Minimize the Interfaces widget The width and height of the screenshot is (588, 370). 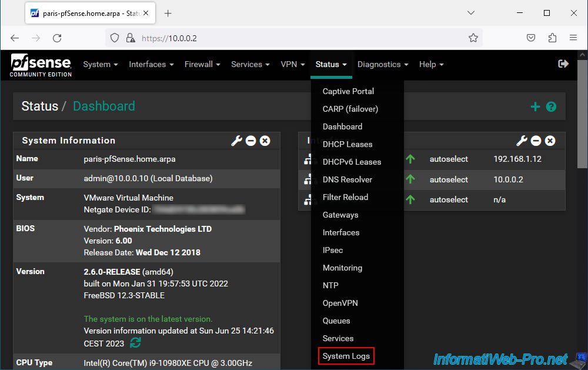pyautogui.click(x=536, y=141)
